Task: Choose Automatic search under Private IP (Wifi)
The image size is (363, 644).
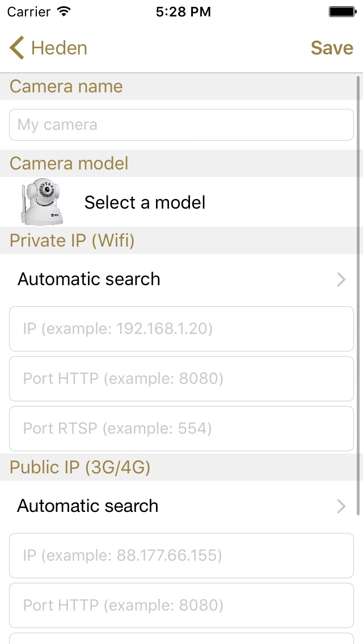Action: click(89, 279)
